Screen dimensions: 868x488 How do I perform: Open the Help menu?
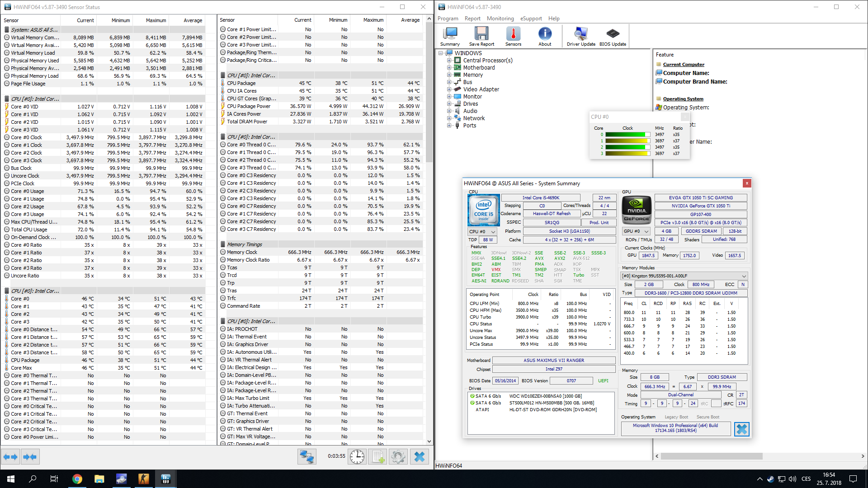pyautogui.click(x=554, y=19)
